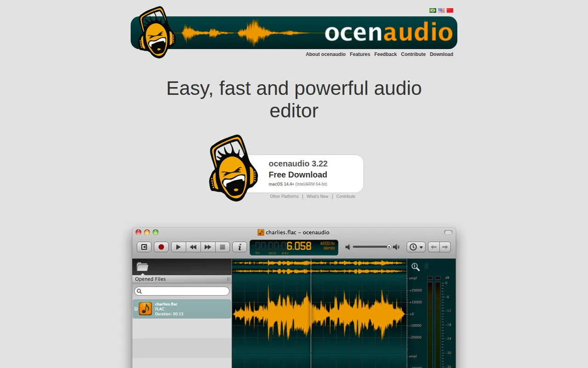The image size is (588, 368).
Task: Open file info with the 'i' button
Action: point(240,247)
